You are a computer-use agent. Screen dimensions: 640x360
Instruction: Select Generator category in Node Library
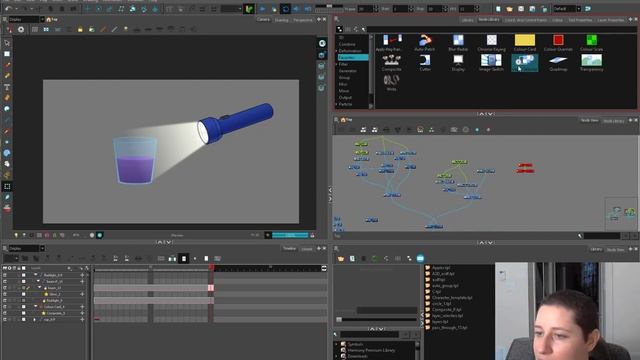click(348, 71)
